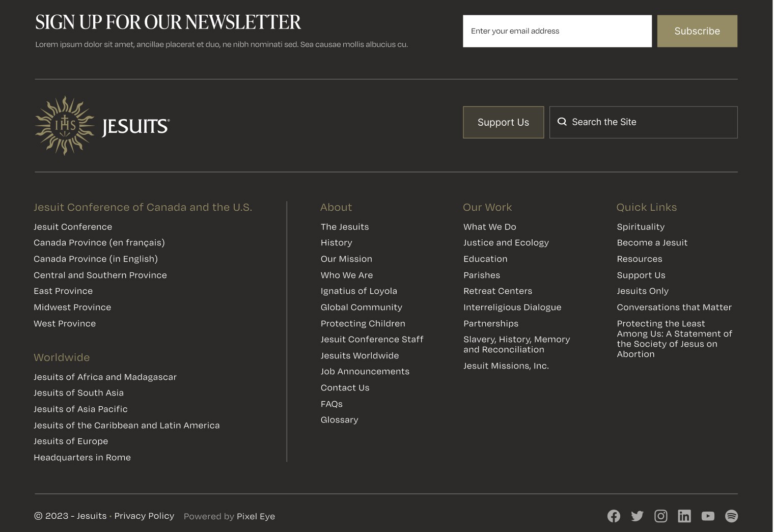Select Become a Jesuit under Quick Links
774x532 pixels.
coord(652,242)
